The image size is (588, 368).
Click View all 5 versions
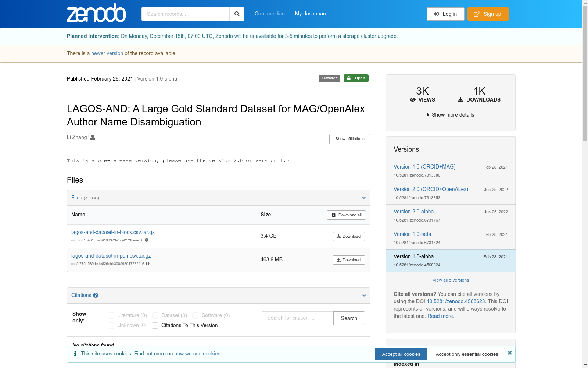tap(451, 280)
